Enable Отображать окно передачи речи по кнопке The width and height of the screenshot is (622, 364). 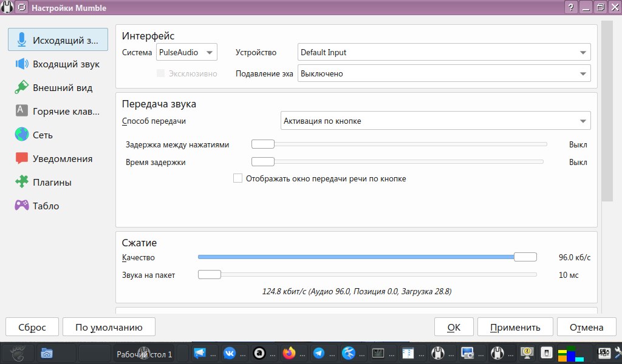[238, 178]
